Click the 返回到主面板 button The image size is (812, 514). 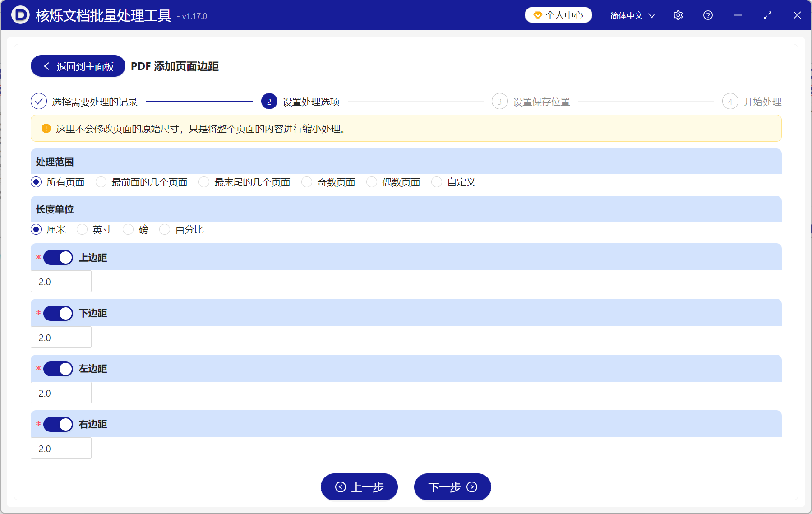click(x=77, y=66)
